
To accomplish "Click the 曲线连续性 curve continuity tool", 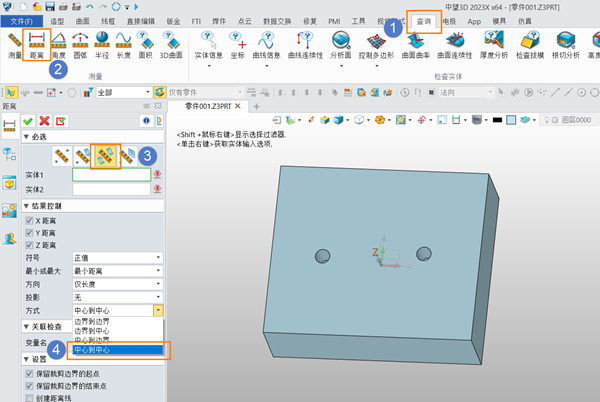I will click(x=305, y=45).
